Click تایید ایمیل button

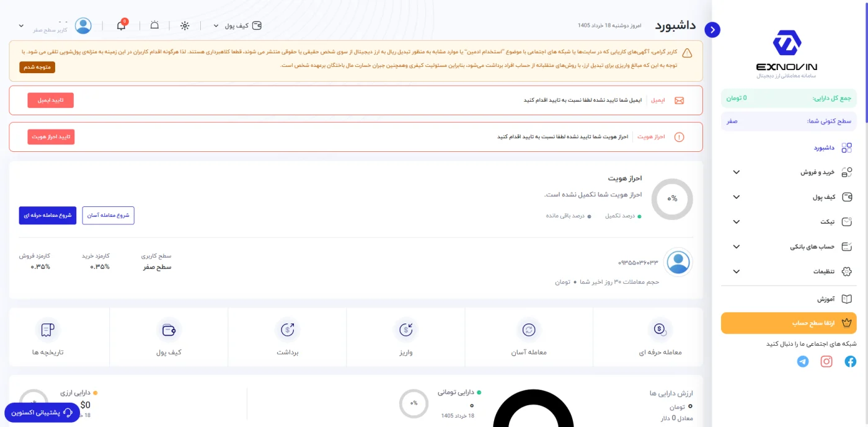pos(50,100)
